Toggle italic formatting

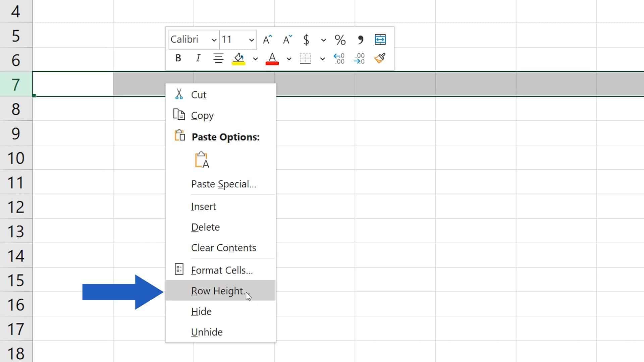tap(198, 58)
